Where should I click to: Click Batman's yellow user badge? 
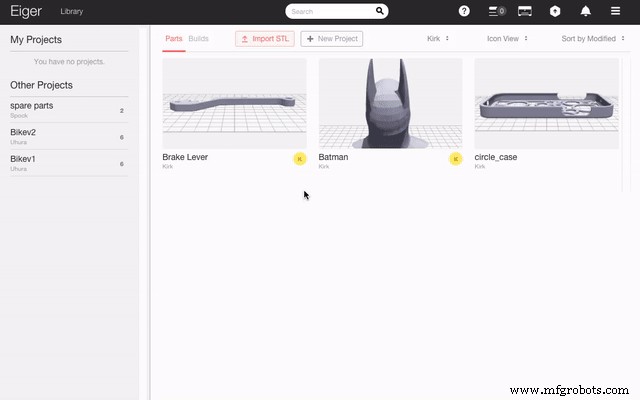coord(456,159)
